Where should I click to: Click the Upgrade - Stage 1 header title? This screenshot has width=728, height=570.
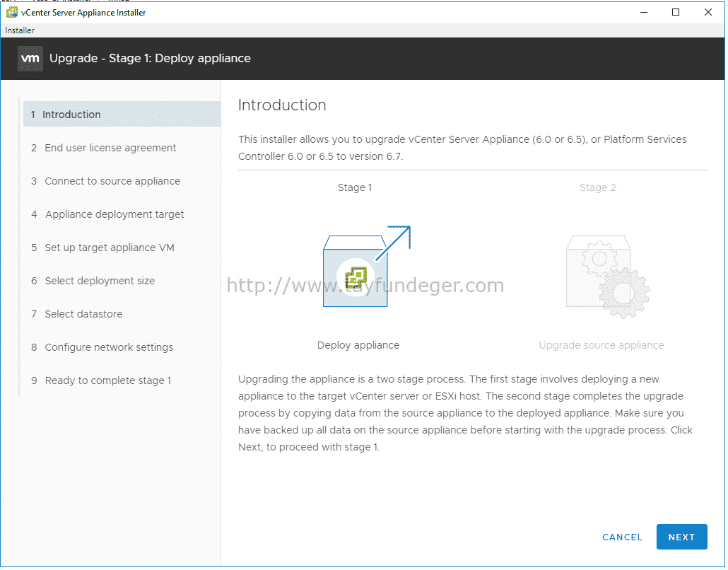[x=150, y=59]
